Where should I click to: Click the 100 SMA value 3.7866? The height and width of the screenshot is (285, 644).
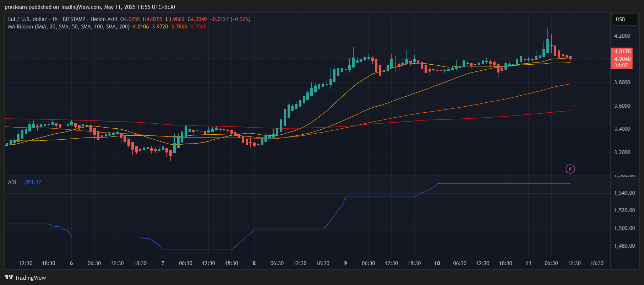[179, 27]
